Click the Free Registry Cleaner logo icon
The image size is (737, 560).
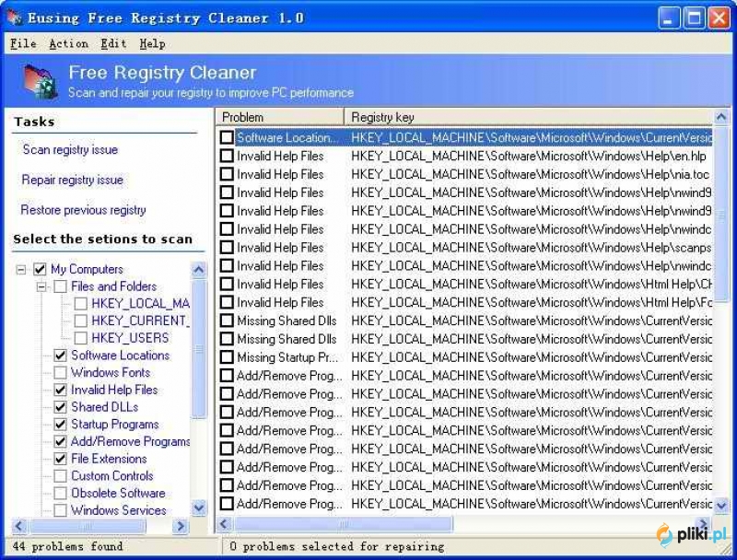pos(41,82)
